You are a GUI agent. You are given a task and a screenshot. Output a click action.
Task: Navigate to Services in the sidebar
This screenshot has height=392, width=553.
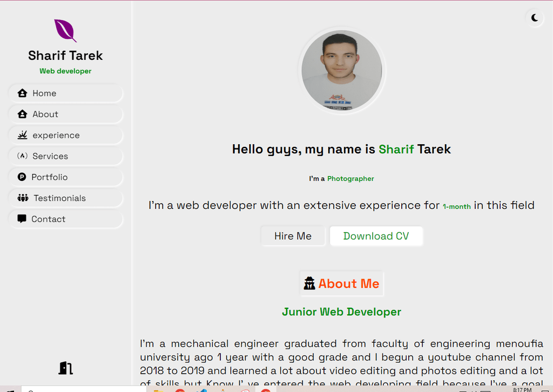[65, 156]
